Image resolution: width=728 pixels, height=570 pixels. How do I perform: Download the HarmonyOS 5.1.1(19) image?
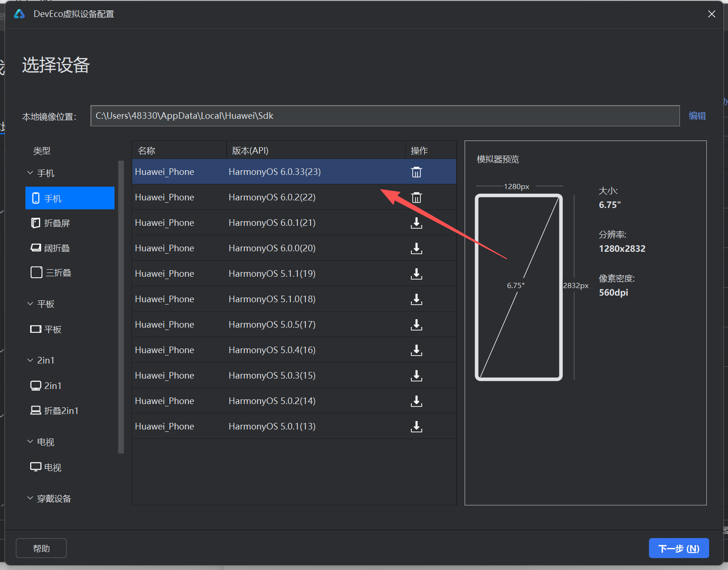point(417,274)
